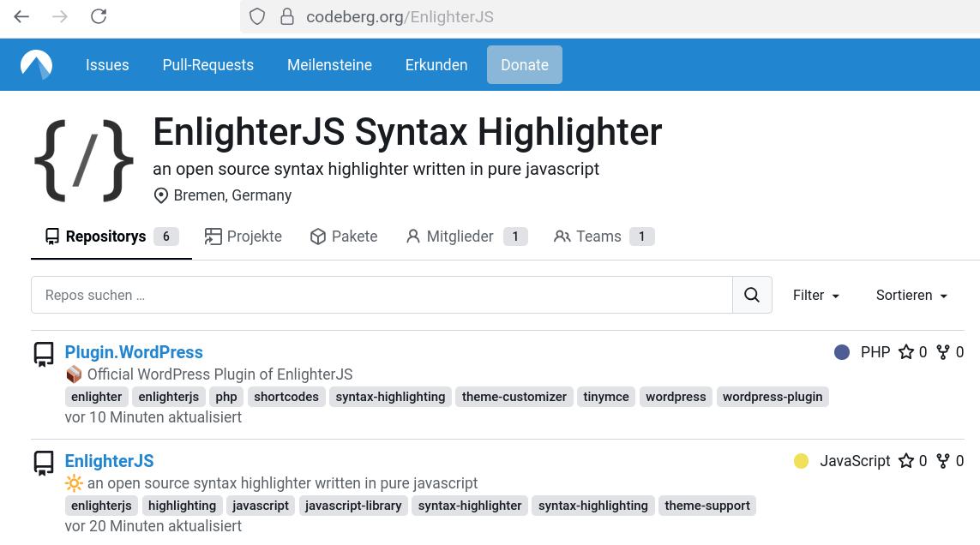Open Codeberg home via the mountain logo
The width and height of the screenshot is (980, 545).
(x=36, y=64)
